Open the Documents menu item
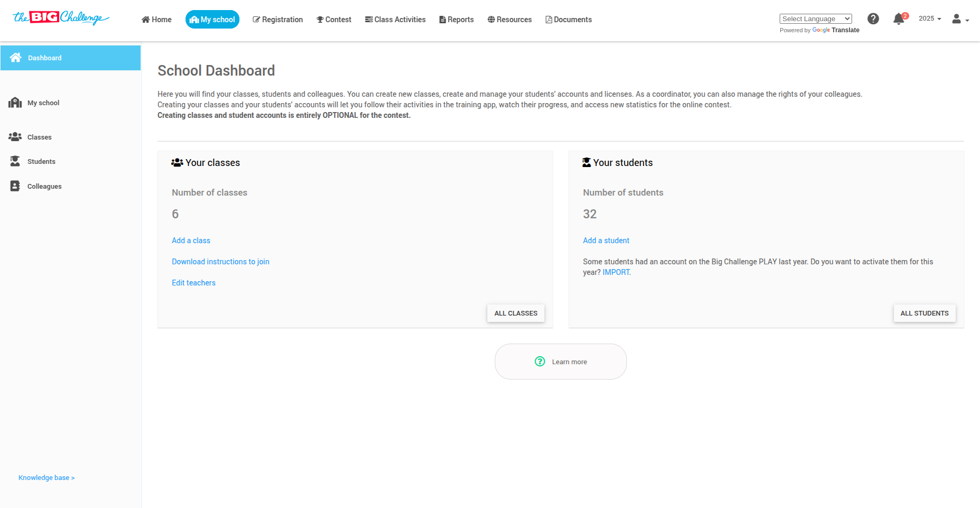 pyautogui.click(x=569, y=20)
